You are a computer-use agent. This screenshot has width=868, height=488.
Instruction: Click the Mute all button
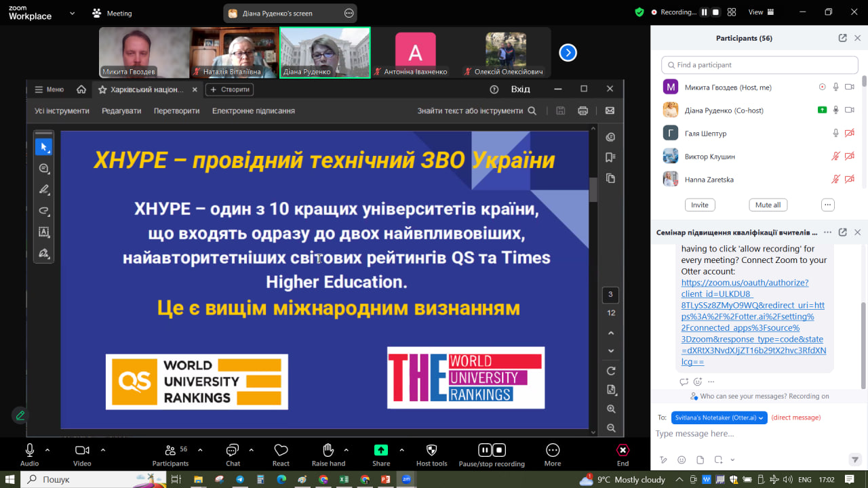coord(768,205)
